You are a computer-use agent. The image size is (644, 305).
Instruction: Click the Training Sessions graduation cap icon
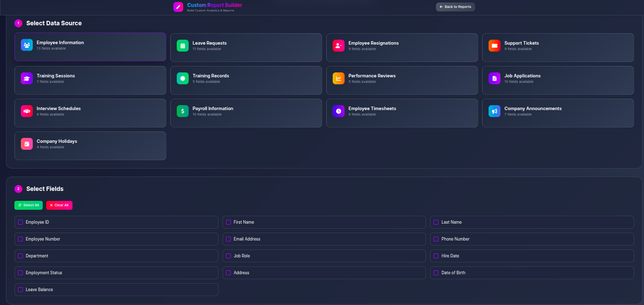(27, 78)
